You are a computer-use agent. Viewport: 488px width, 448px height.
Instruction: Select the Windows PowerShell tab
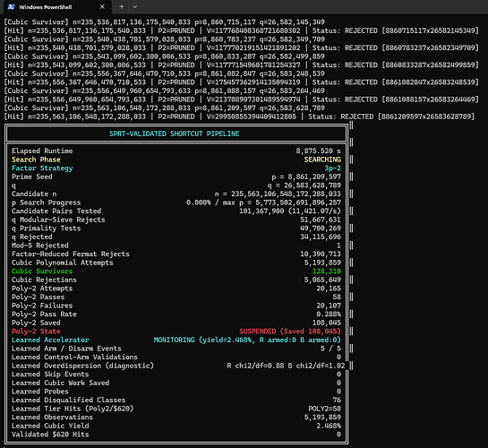[x=57, y=7]
